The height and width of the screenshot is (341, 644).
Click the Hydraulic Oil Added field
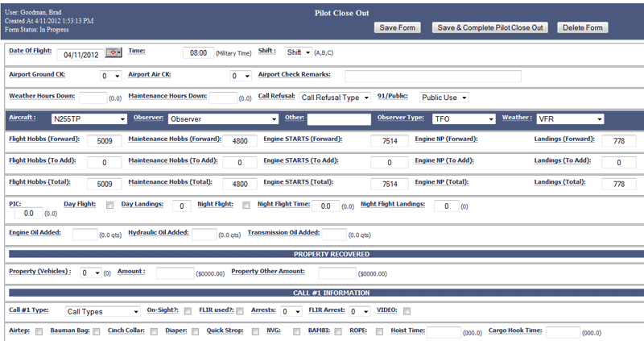tap(204, 235)
